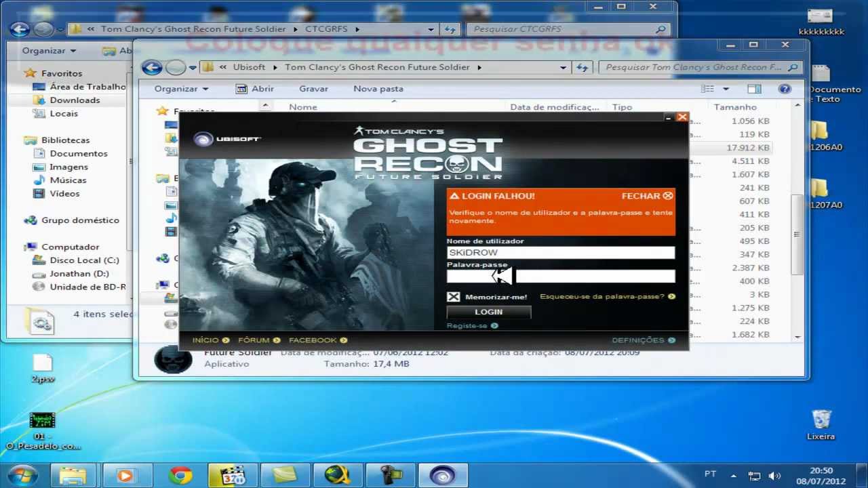
Task: Select the kkkkkkkkk desktop icon
Action: (821, 22)
